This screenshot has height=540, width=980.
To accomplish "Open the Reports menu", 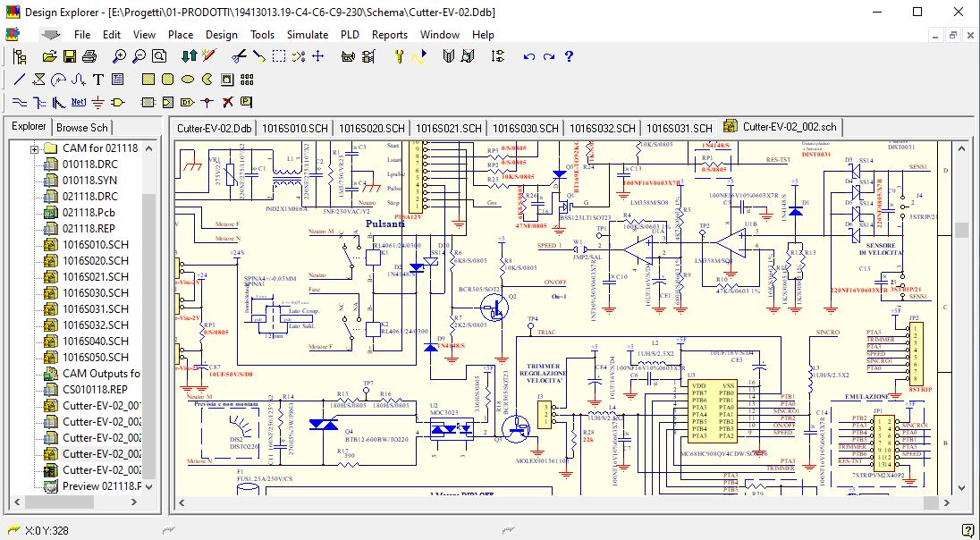I will 389,35.
